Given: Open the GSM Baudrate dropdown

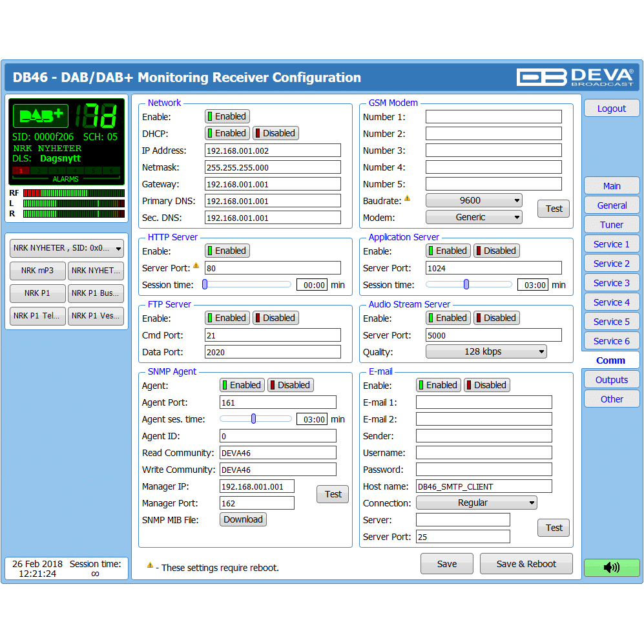Looking at the screenshot, I should point(474,200).
